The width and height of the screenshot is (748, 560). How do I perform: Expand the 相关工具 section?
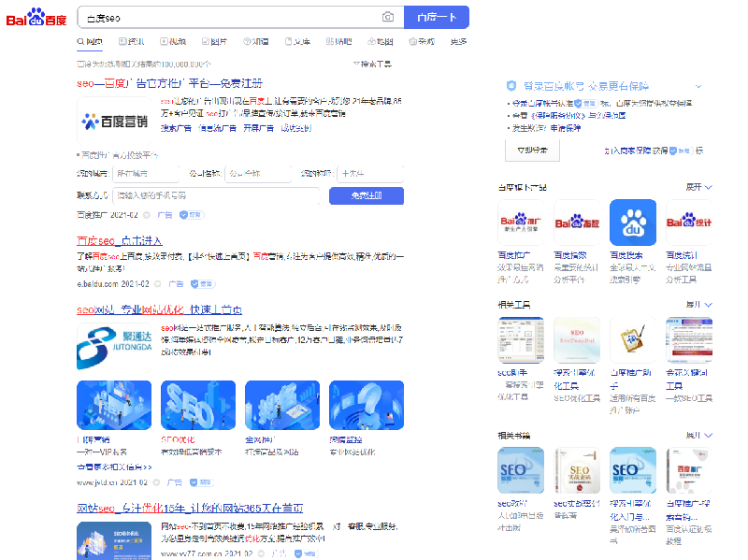pos(698,305)
